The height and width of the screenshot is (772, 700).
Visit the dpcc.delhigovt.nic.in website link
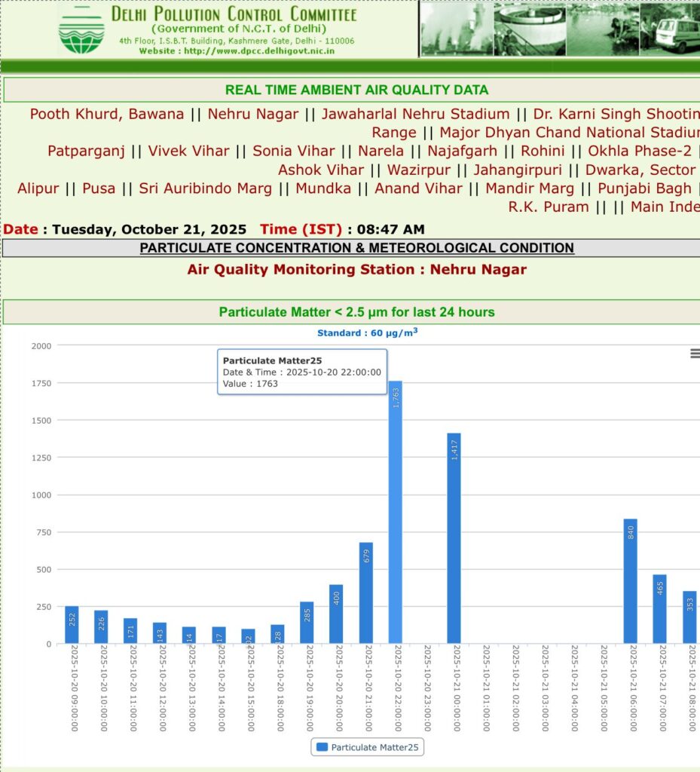tap(258, 51)
